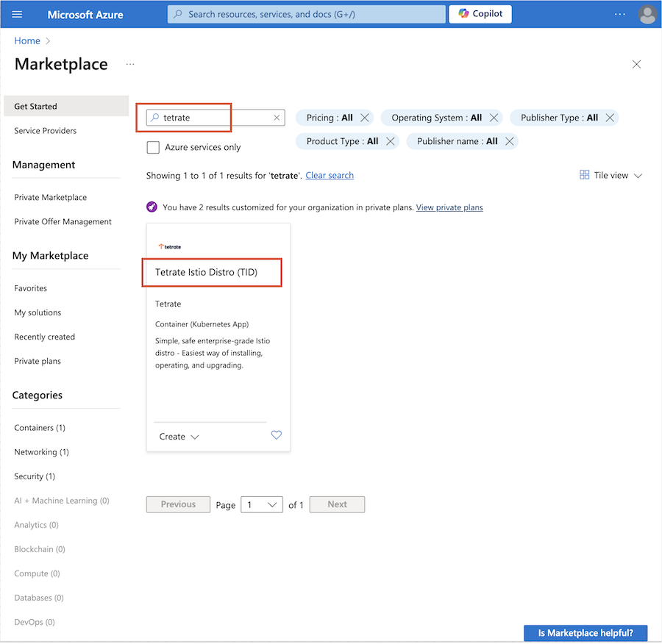This screenshot has width=662, height=644.
Task: Enable the Azure services only checkbox
Action: (x=153, y=147)
